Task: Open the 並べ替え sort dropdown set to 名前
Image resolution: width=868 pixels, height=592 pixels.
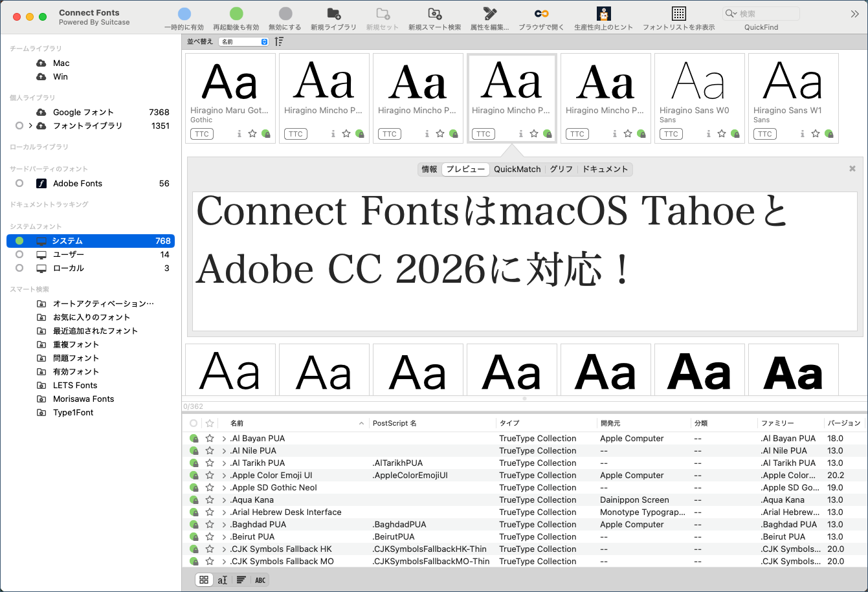Action: [x=243, y=41]
